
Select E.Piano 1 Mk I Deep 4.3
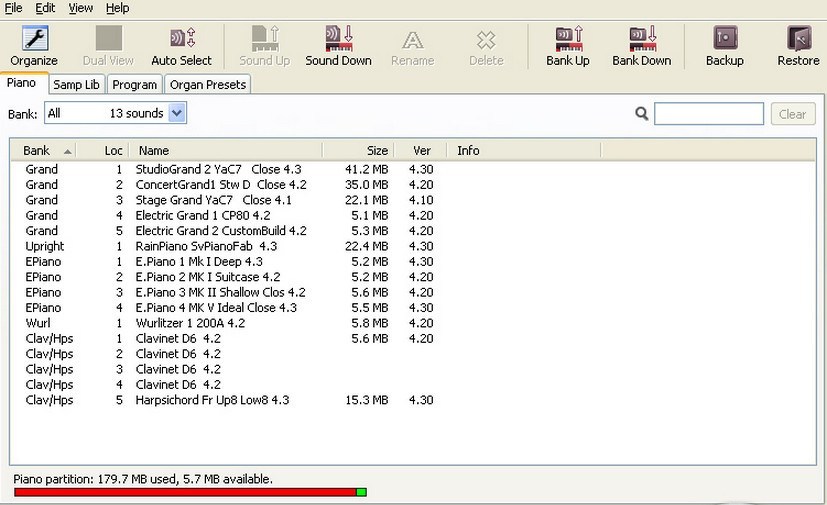coord(199,262)
